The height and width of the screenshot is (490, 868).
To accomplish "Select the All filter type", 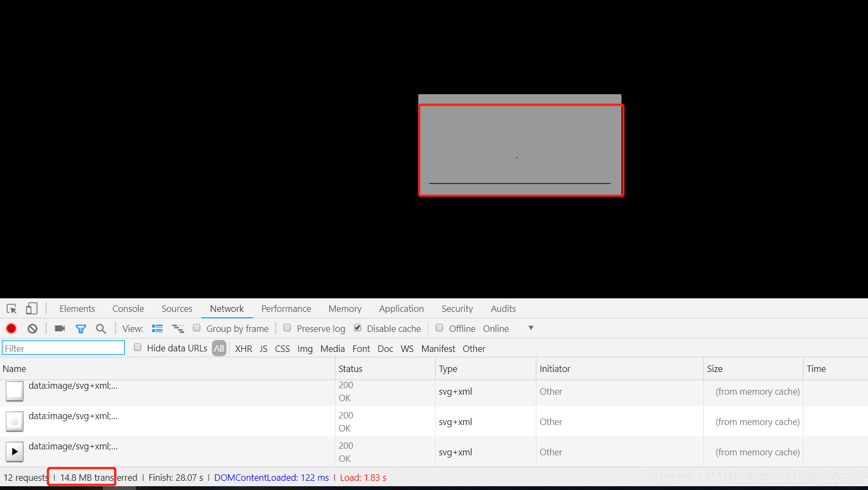I will click(x=219, y=349).
